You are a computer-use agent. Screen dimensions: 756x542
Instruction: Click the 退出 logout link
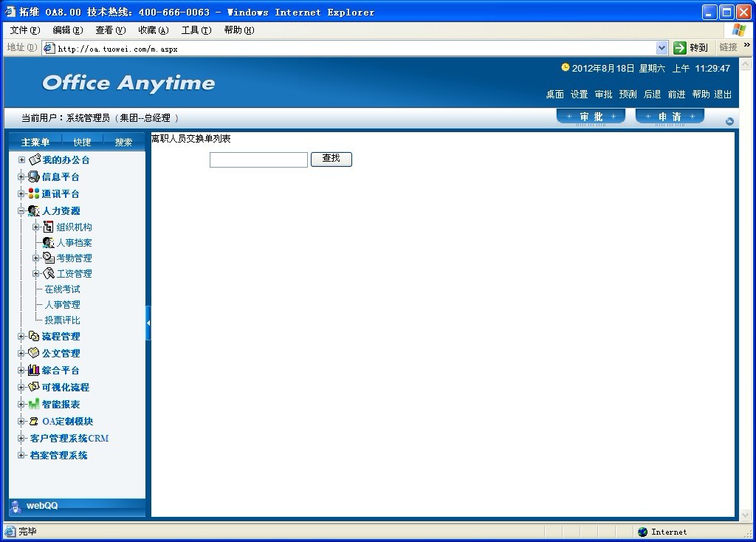[723, 95]
